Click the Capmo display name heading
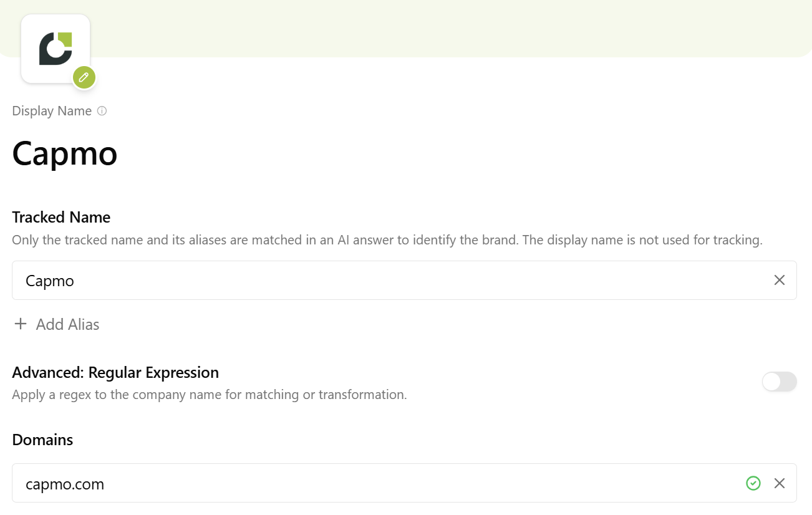 [x=64, y=154]
